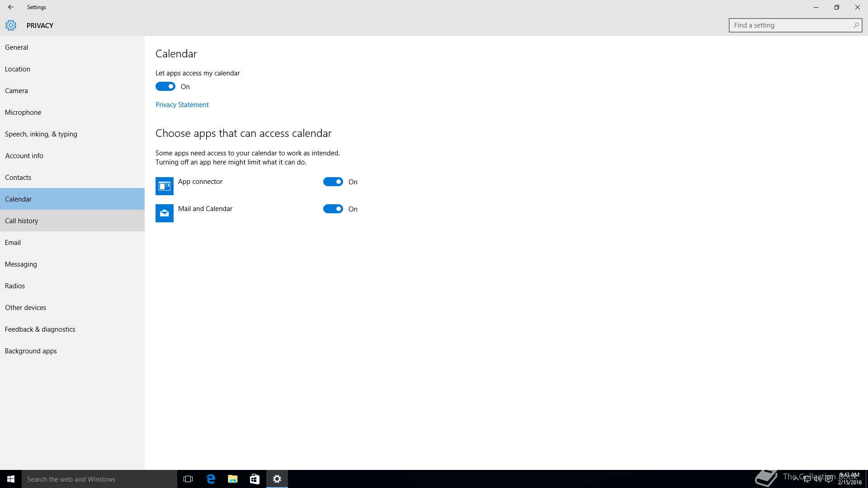Image resolution: width=868 pixels, height=488 pixels.
Task: Click the App connector app icon
Action: 164,186
